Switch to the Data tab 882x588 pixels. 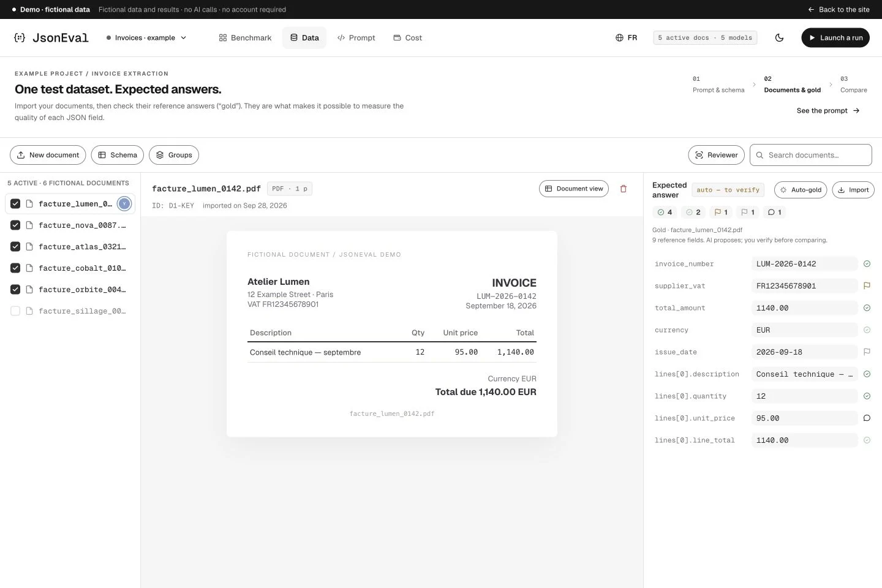[304, 38]
